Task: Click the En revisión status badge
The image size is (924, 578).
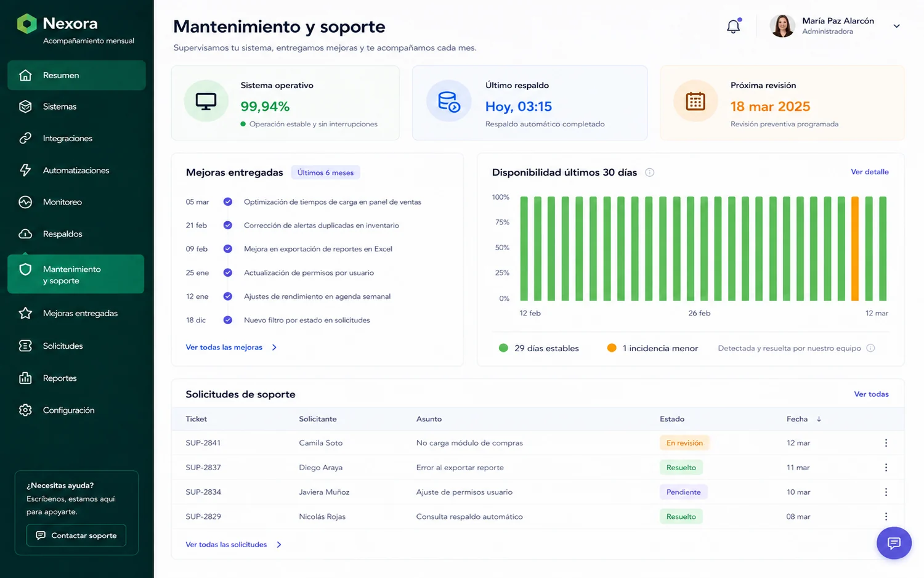Action: [684, 443]
